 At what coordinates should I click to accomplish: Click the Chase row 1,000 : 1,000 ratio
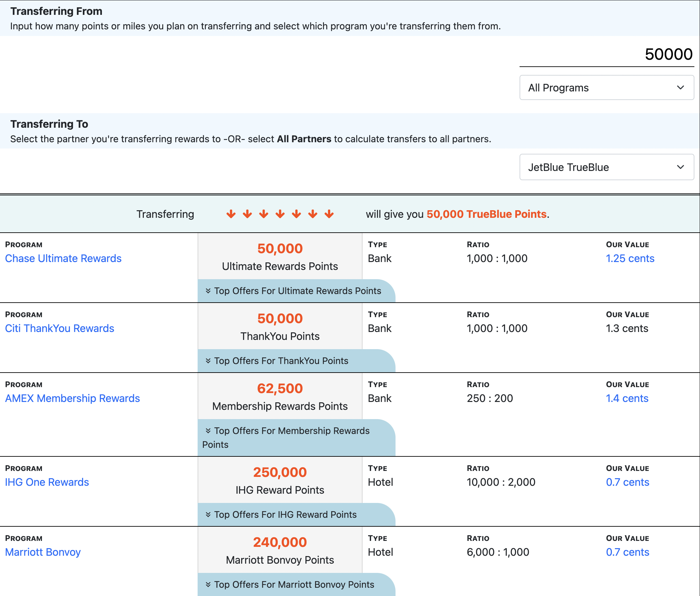pyautogui.click(x=497, y=258)
